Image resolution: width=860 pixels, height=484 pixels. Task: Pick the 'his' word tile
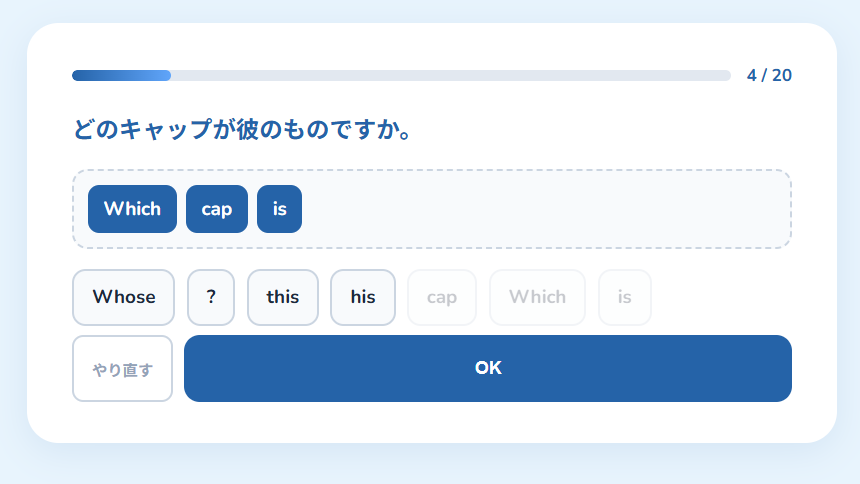point(363,297)
